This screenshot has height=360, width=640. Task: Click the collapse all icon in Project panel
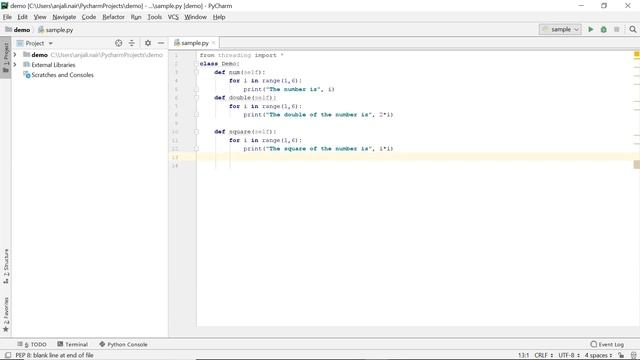click(x=131, y=43)
